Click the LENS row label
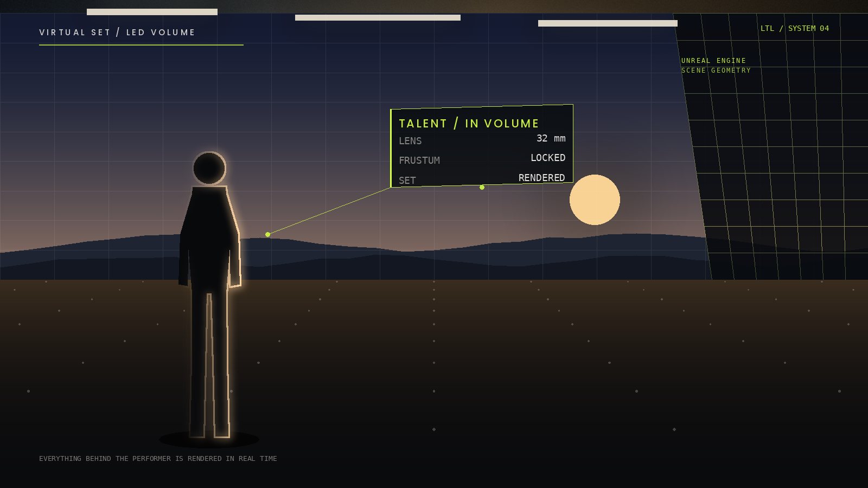This screenshot has width=868, height=488. (x=410, y=141)
